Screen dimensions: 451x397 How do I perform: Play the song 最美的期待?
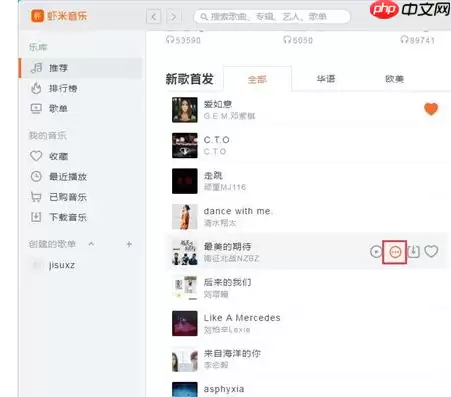376,251
